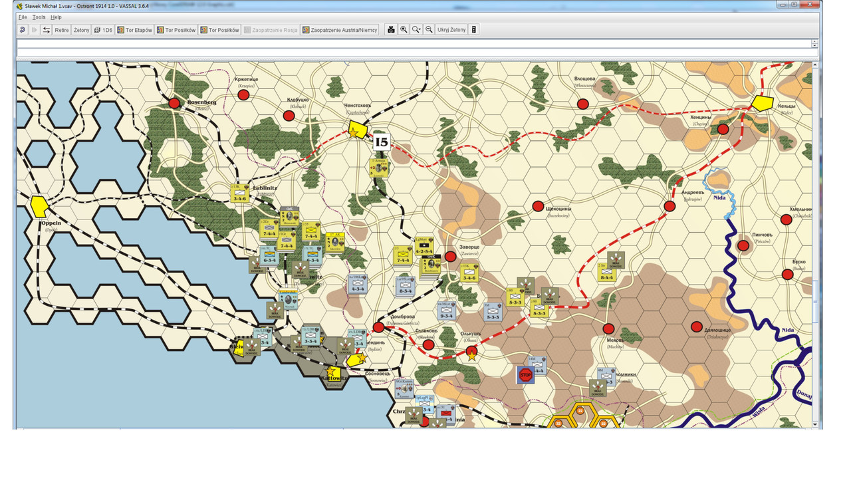The width and height of the screenshot is (851, 504).
Task: Select the I5 marker near Częstochowa
Action: [381, 142]
